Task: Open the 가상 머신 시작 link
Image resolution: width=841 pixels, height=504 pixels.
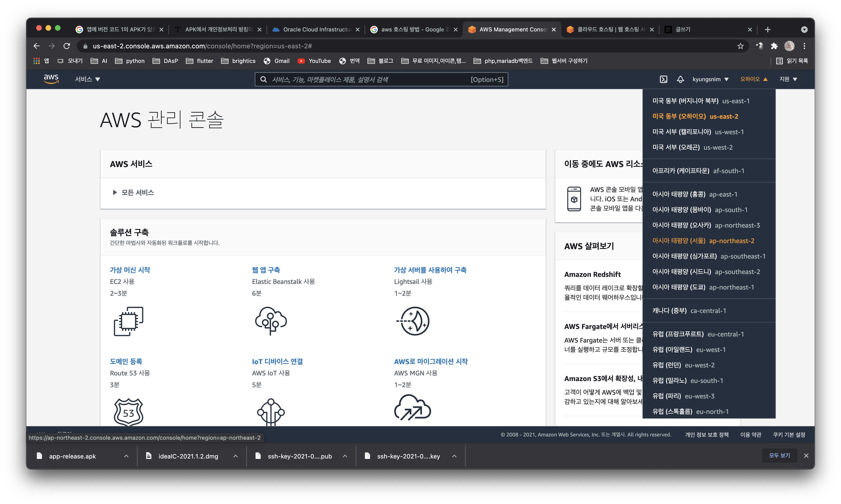Action: pyautogui.click(x=130, y=270)
